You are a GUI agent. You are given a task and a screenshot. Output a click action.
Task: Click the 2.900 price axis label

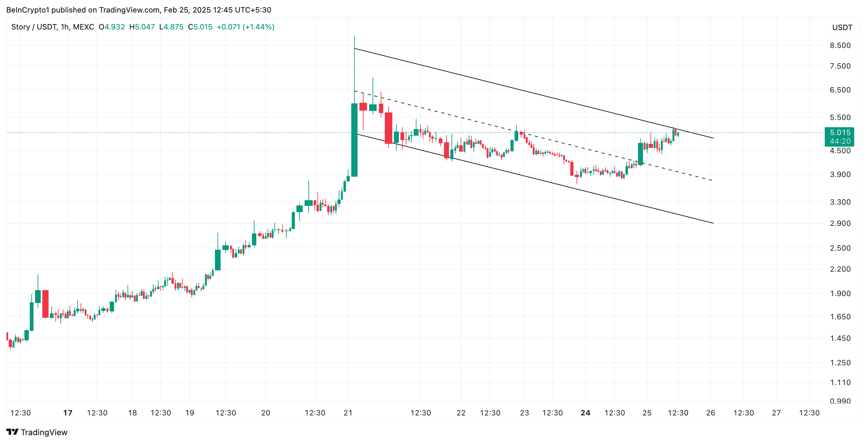click(840, 223)
